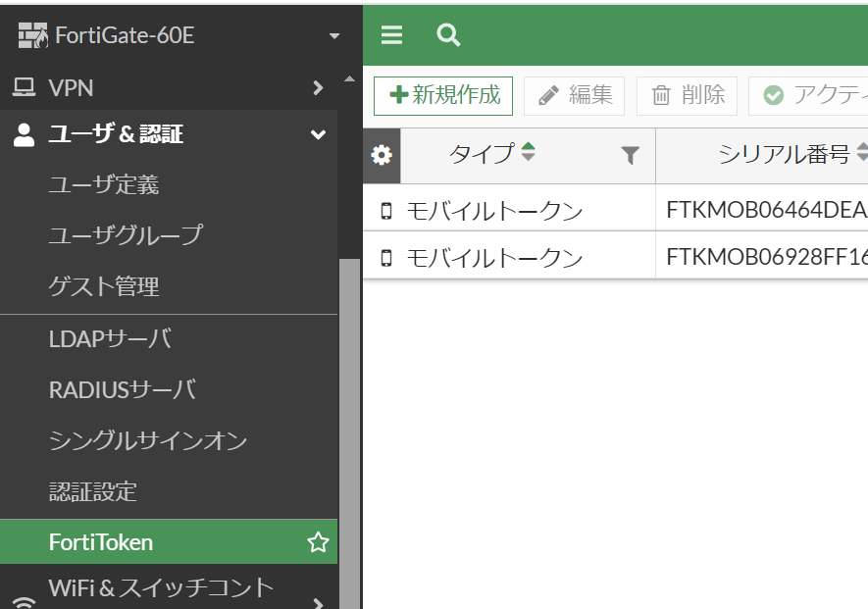Toggle the hamburger menu icon
This screenshot has width=868, height=609.
tap(391, 35)
